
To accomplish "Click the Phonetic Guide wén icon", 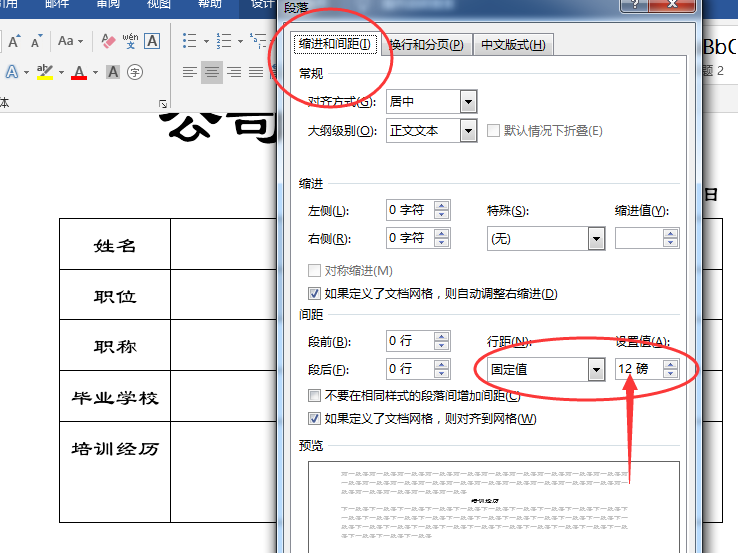I will 130,41.
